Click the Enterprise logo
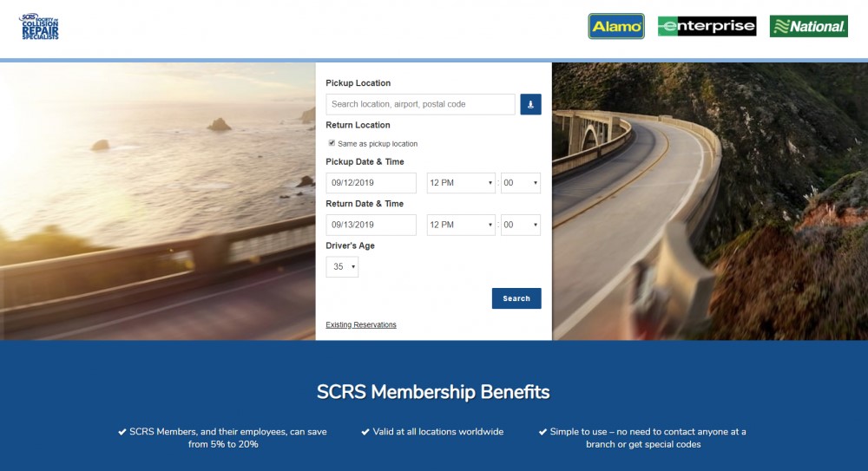The image size is (868, 471). tap(707, 26)
